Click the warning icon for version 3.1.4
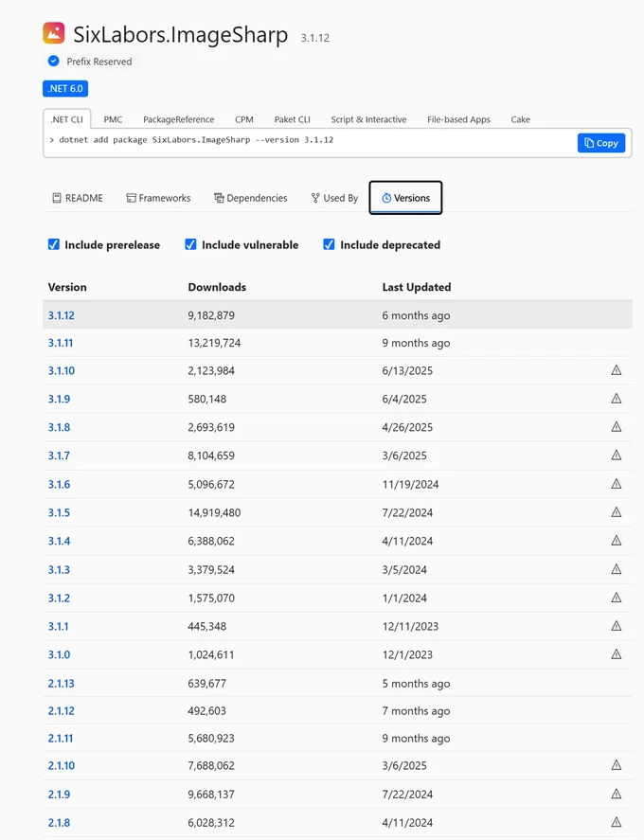The height and width of the screenshot is (840, 644). coord(617,541)
